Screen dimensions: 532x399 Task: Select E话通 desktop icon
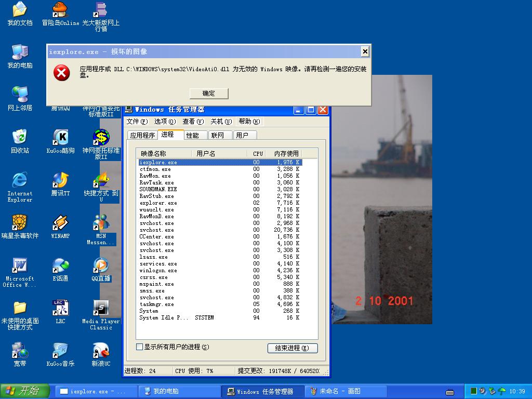pyautogui.click(x=60, y=270)
